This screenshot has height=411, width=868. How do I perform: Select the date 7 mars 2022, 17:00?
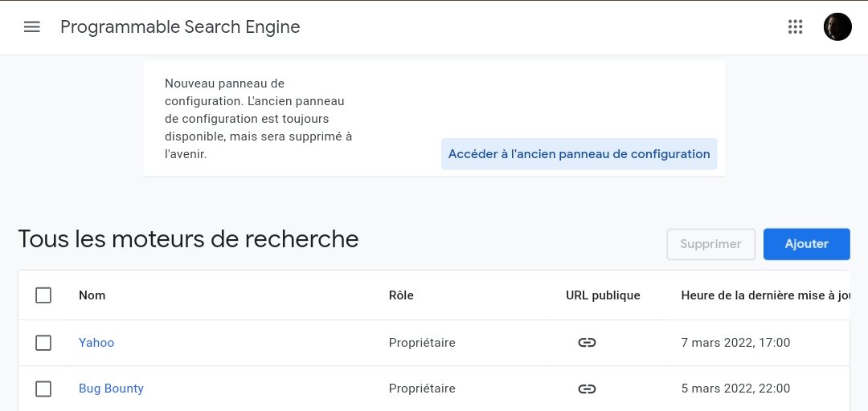pos(735,343)
